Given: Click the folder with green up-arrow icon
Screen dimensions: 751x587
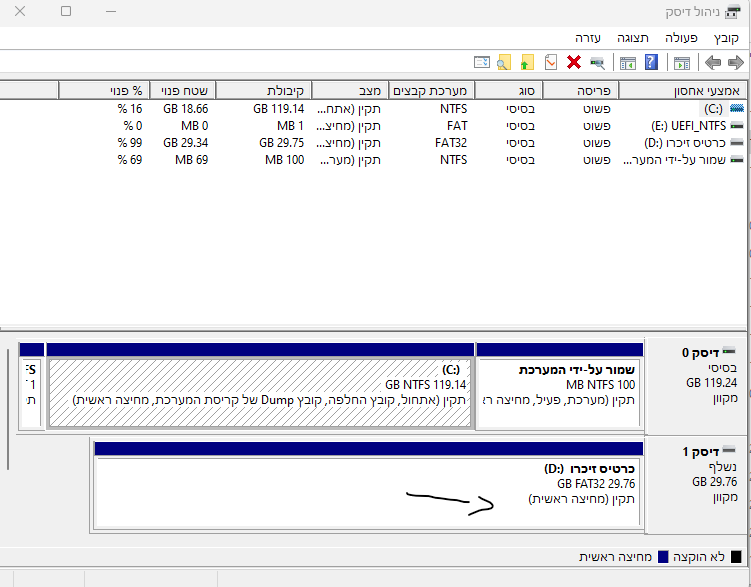Looking at the screenshot, I should coord(527,63).
